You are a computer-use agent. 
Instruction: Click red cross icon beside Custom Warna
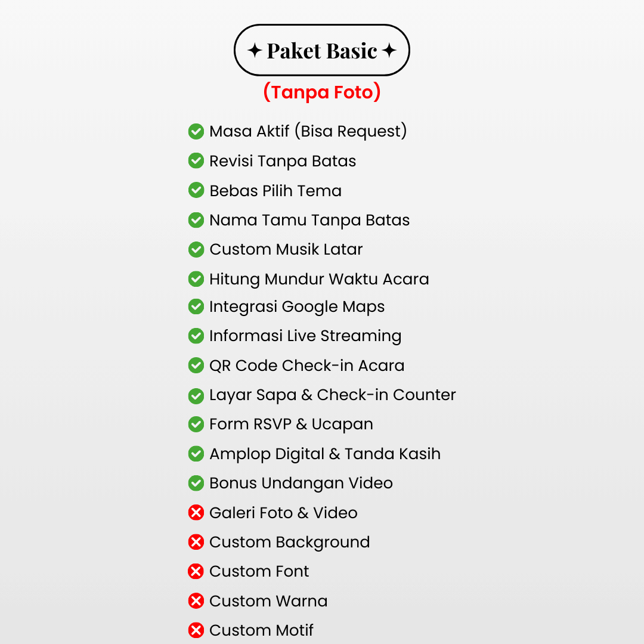[x=196, y=601]
